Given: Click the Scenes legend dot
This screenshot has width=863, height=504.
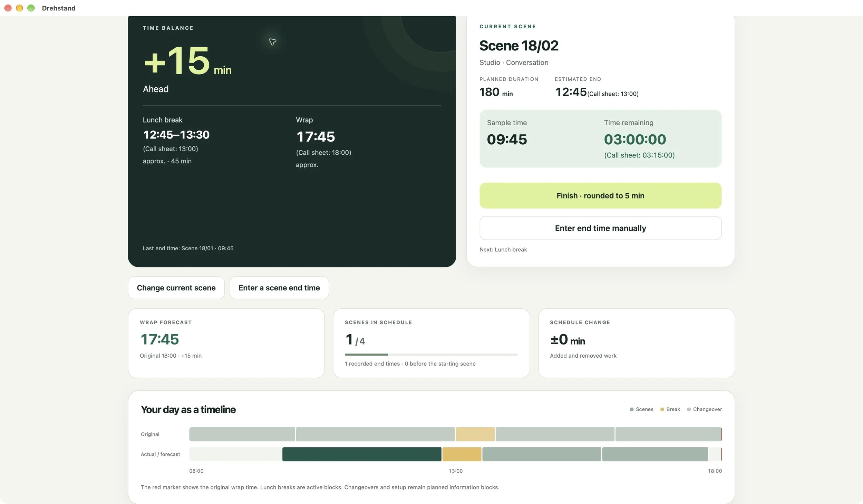Looking at the screenshot, I should (x=631, y=409).
